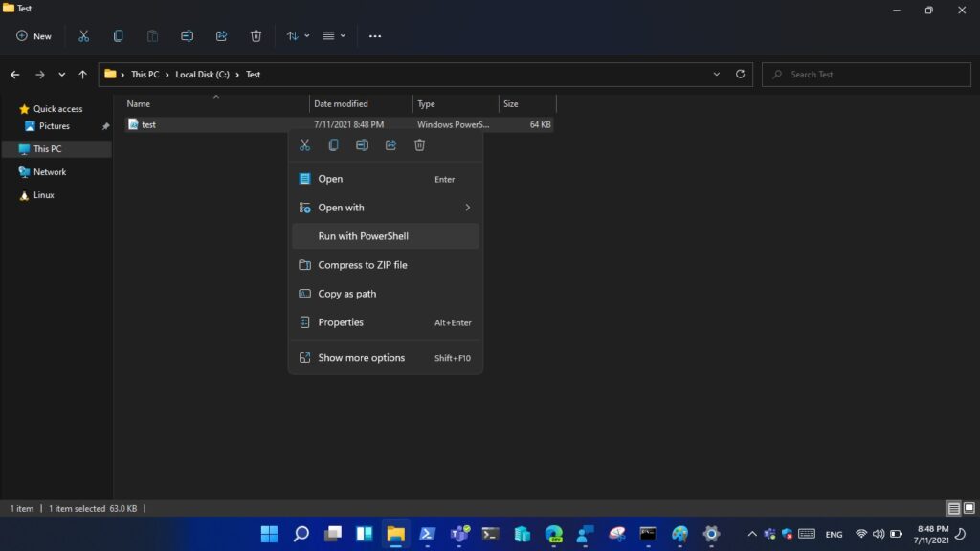Click the Cut icon in context menu
The height and width of the screenshot is (551, 980).
pos(304,145)
